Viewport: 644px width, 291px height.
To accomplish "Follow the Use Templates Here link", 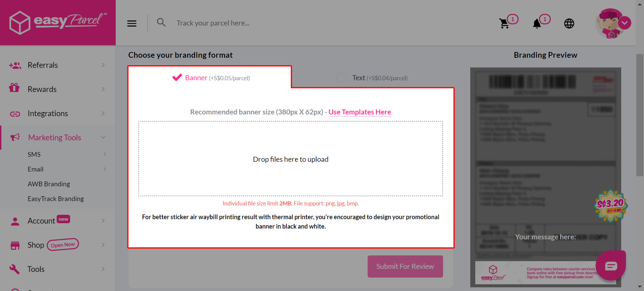I will [360, 112].
